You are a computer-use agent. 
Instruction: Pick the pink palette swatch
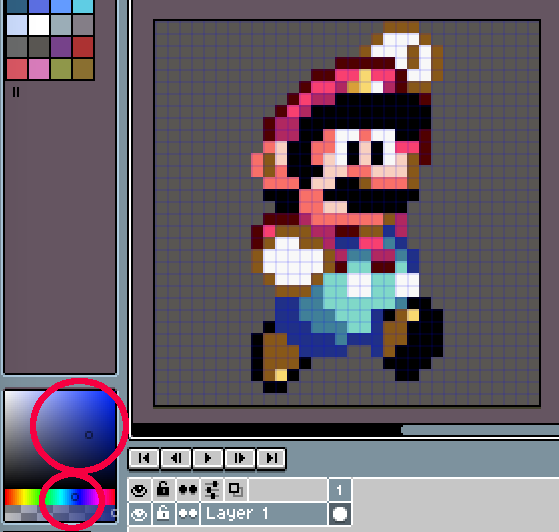pos(39,69)
